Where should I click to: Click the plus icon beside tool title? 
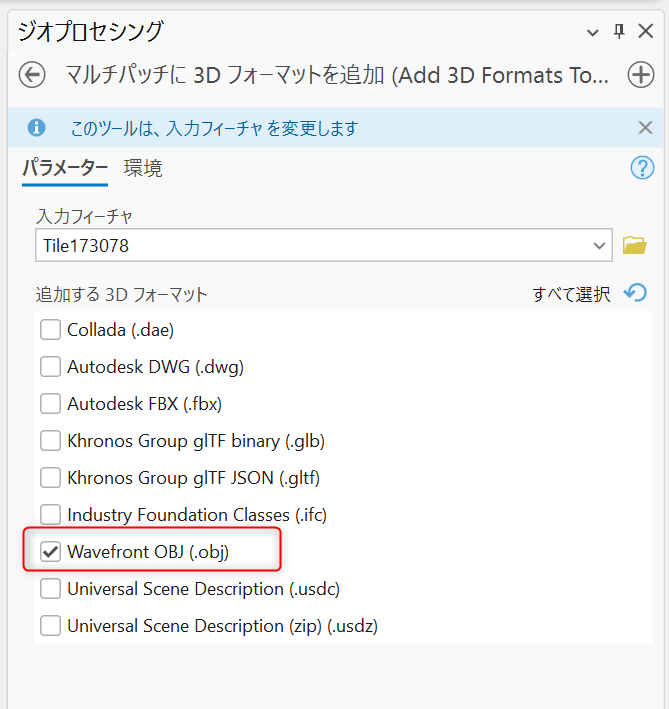tap(640, 75)
